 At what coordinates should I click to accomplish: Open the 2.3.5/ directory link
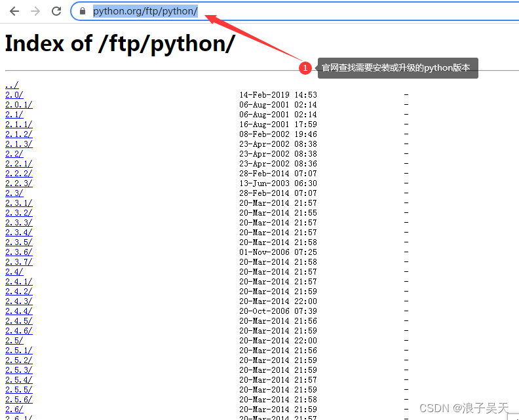click(19, 242)
